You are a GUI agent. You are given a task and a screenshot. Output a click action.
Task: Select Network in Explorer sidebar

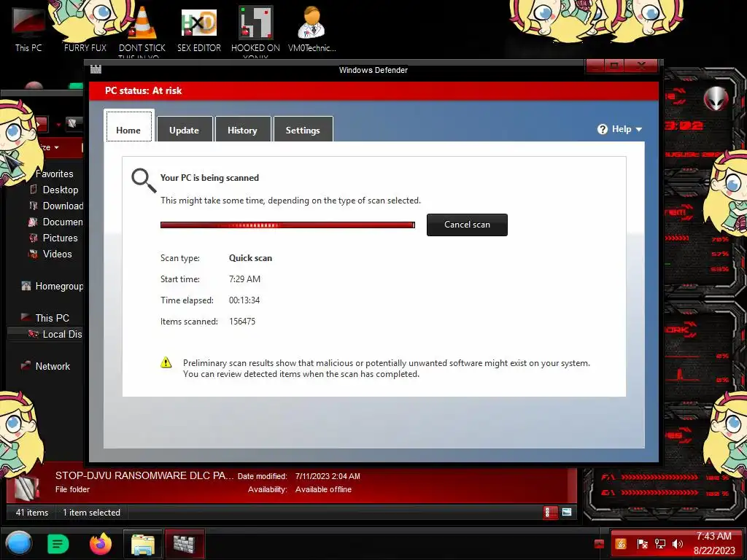coord(53,366)
